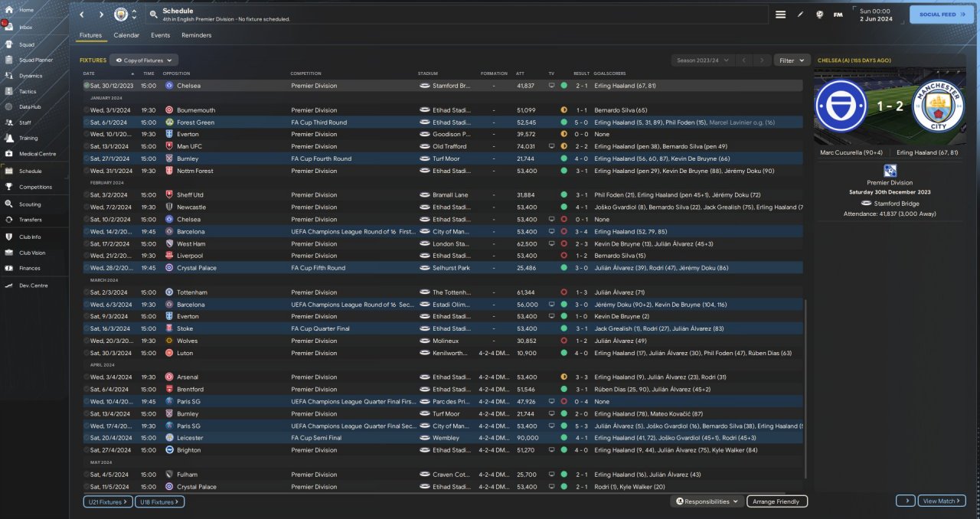Click the fixtures list vertical scrollbar

[x=806, y=390]
